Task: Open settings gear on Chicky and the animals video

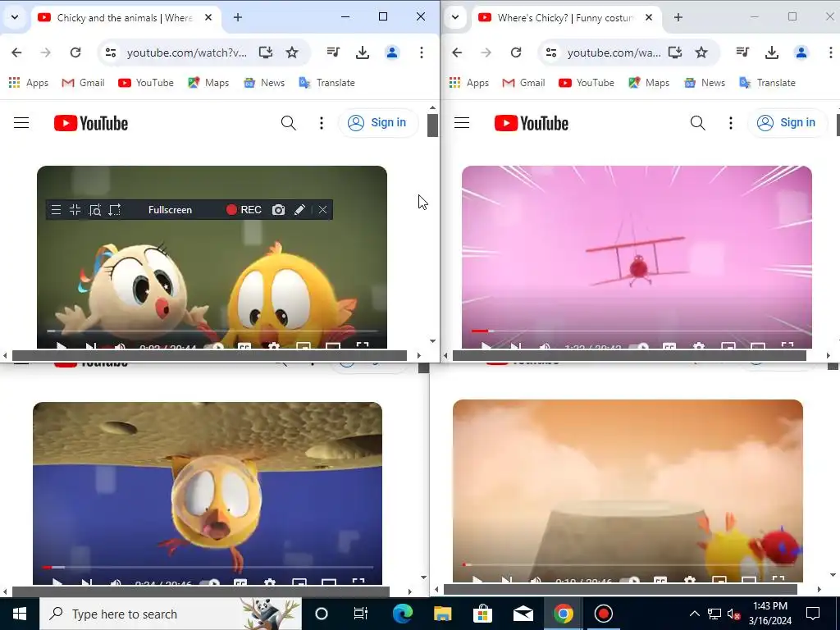Action: pyautogui.click(x=273, y=346)
